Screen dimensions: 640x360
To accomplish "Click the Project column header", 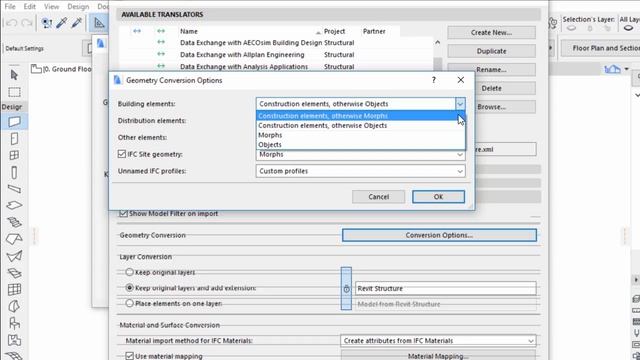I will point(334,31).
